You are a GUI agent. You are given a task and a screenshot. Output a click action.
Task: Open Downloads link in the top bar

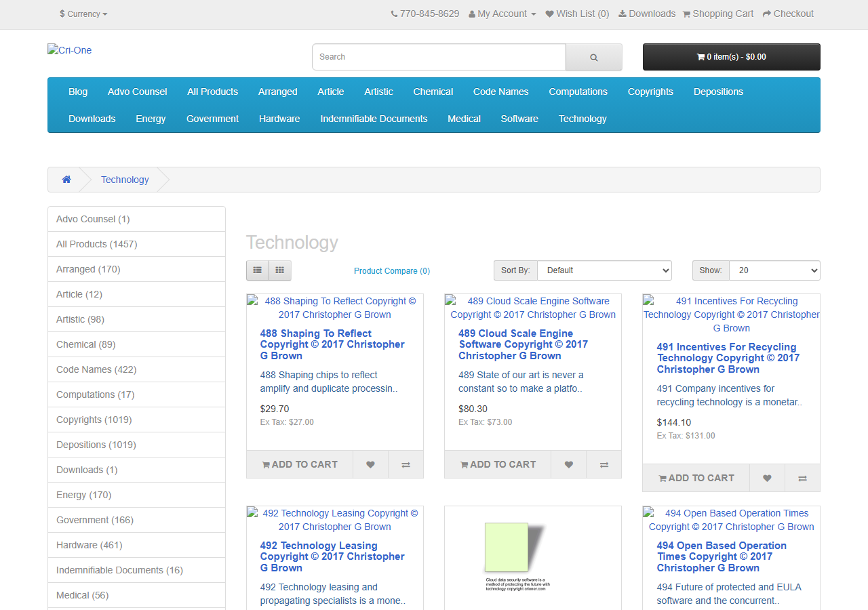[646, 14]
